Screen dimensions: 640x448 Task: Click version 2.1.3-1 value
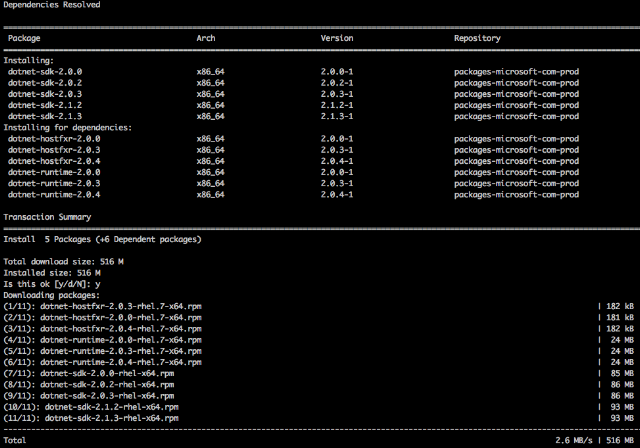pos(337,116)
